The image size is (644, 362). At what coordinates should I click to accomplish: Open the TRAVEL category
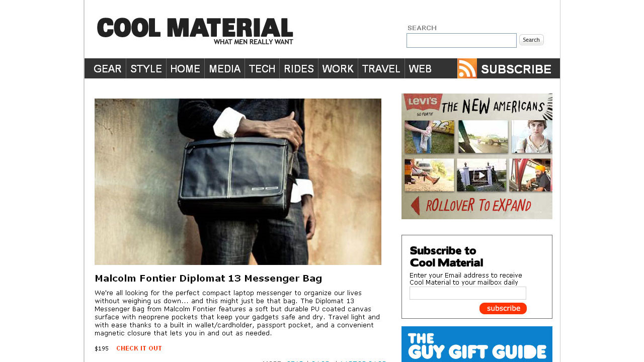click(381, 69)
